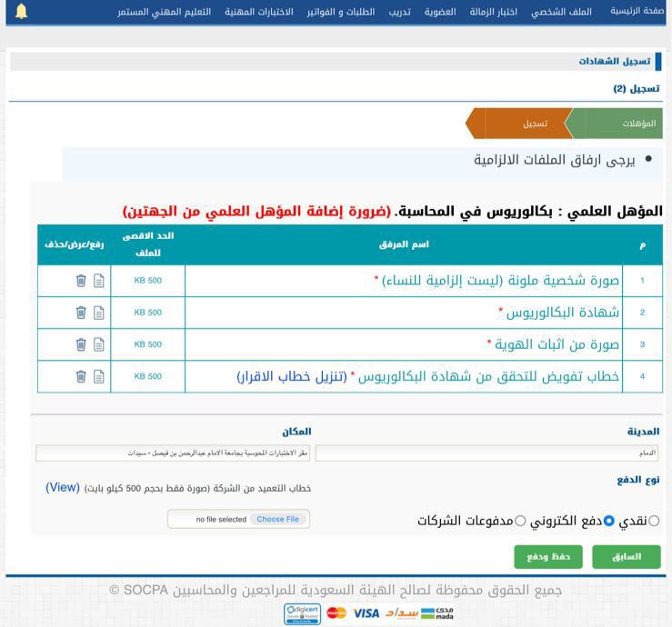Click the Mastercard logo in footer

[x=336, y=612]
